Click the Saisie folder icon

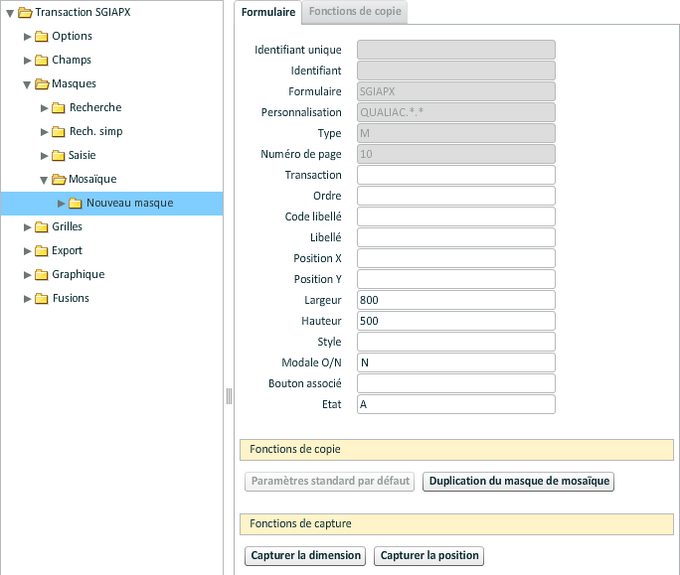[58, 156]
